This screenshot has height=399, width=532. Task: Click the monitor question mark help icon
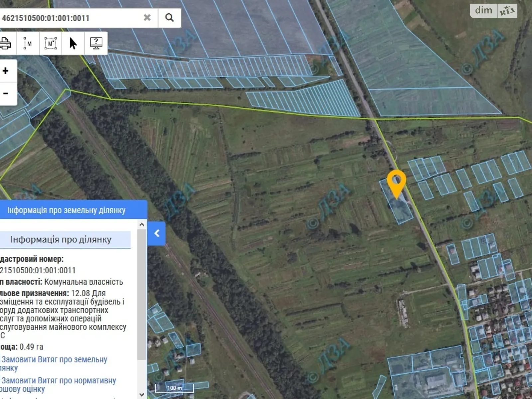(x=96, y=43)
